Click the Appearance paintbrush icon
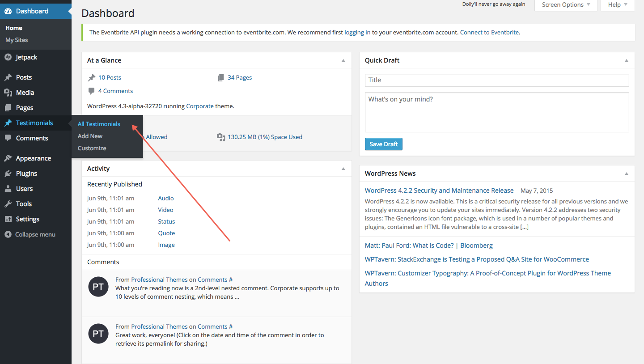The height and width of the screenshot is (364, 644). (x=8, y=158)
